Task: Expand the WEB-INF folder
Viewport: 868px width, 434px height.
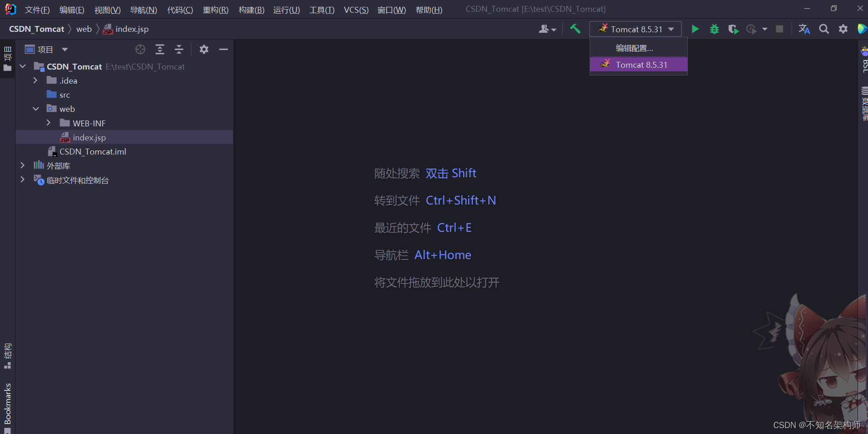Action: coord(49,123)
